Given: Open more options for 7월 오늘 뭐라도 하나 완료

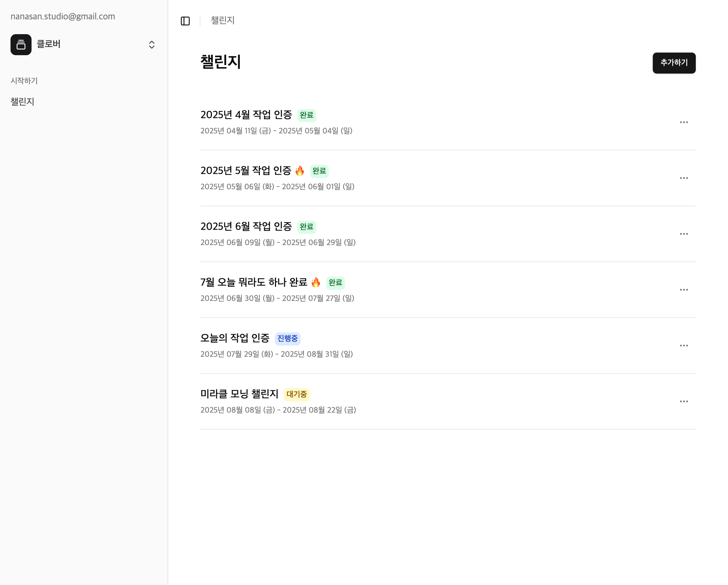Looking at the screenshot, I should [683, 290].
